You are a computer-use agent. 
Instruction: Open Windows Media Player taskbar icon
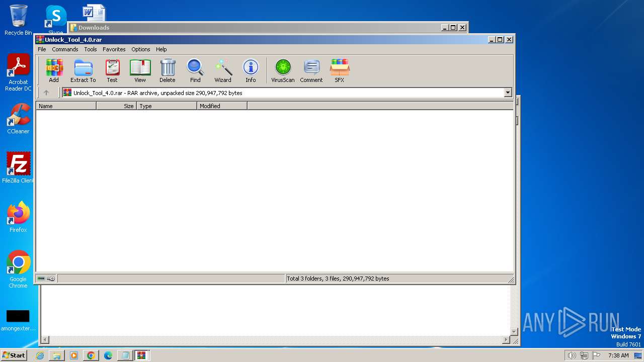tap(74, 355)
